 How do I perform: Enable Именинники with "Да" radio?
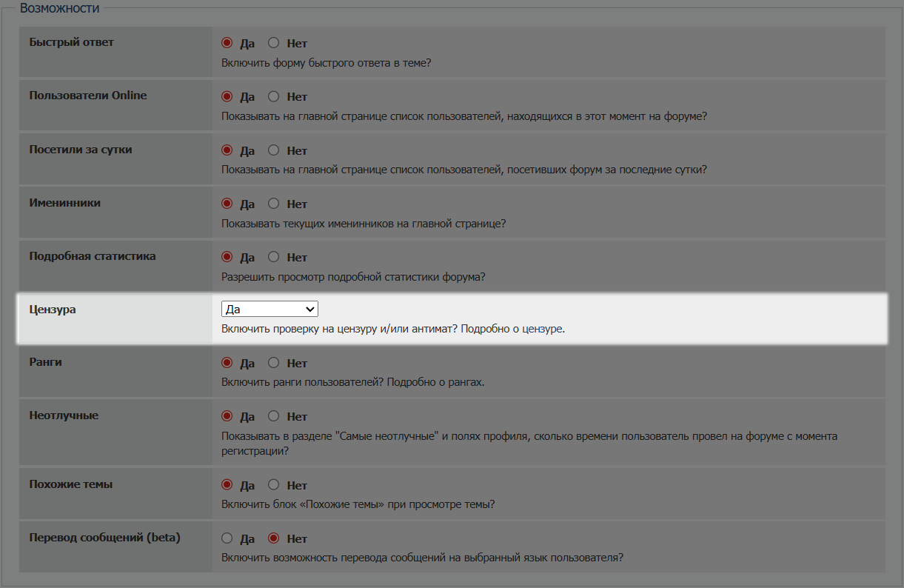point(227,204)
